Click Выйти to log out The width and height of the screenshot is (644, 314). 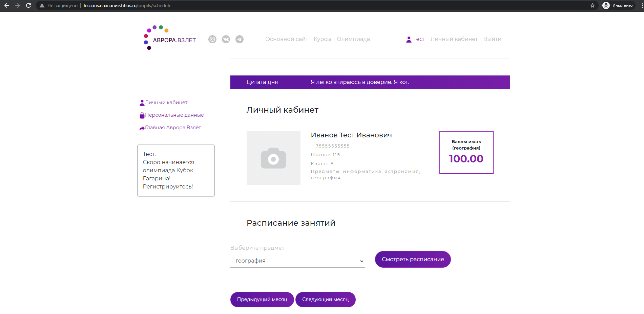(x=492, y=39)
